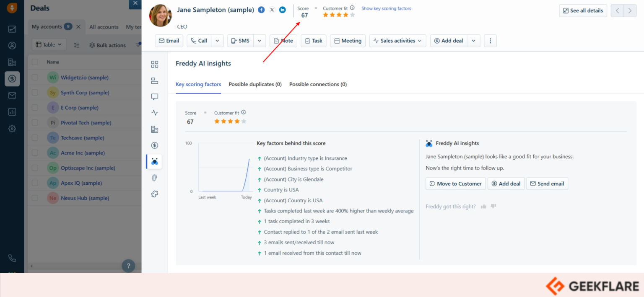
Task: Click the Email button
Action: [x=169, y=41]
